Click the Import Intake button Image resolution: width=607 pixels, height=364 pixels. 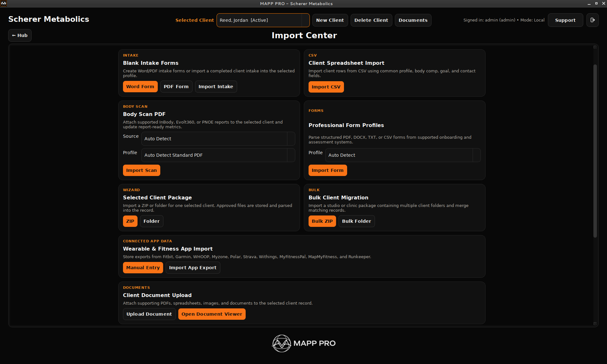[x=216, y=87]
